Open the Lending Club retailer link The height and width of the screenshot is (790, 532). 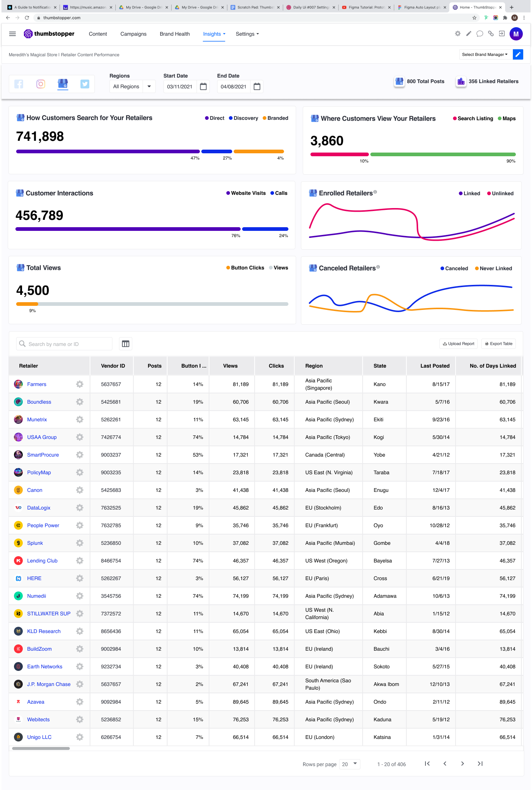42,561
